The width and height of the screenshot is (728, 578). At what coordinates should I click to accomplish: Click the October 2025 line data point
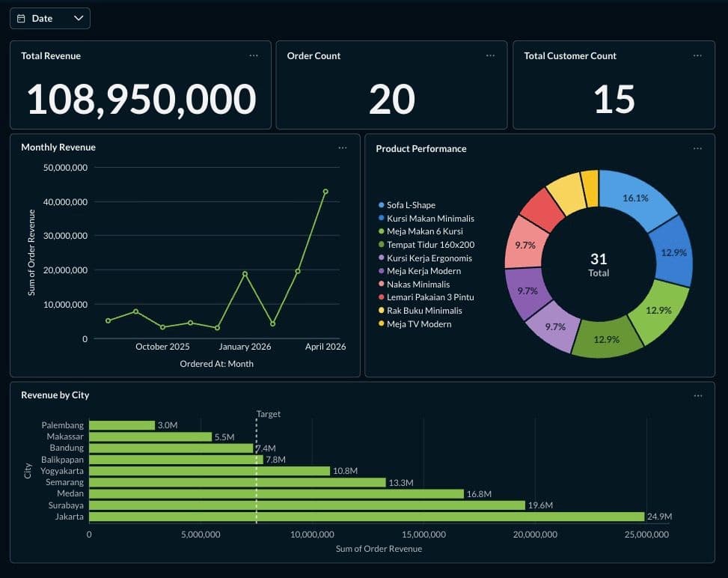pyautogui.click(x=162, y=327)
